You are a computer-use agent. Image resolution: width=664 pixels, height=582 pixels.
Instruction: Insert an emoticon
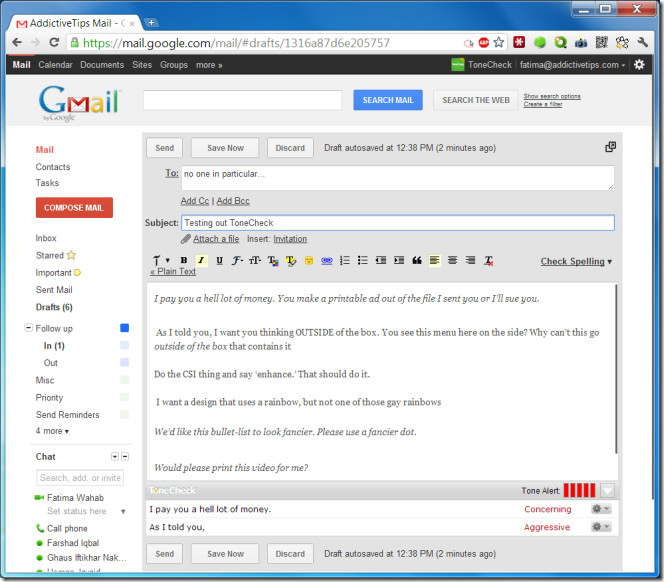(x=309, y=261)
